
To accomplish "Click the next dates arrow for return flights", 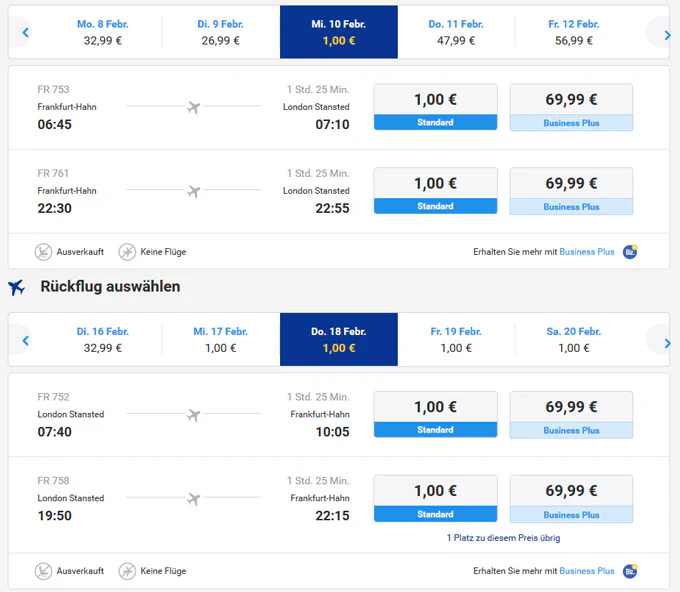I will [x=666, y=342].
